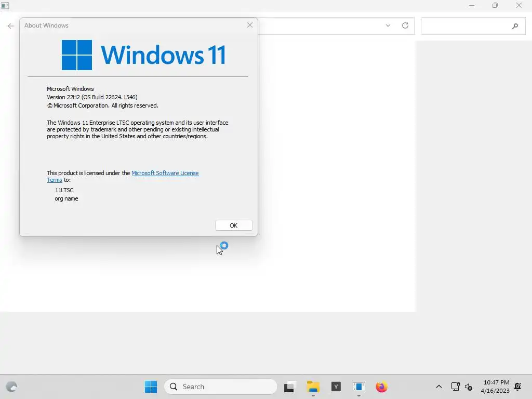Open File Explorer from the taskbar
Image resolution: width=532 pixels, height=399 pixels.
point(313,387)
